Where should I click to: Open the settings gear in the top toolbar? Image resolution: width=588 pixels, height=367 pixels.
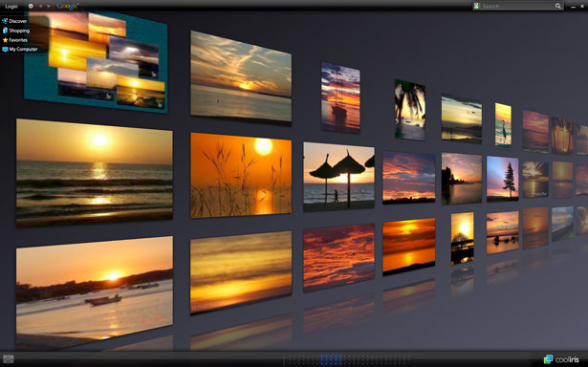pos(31,6)
